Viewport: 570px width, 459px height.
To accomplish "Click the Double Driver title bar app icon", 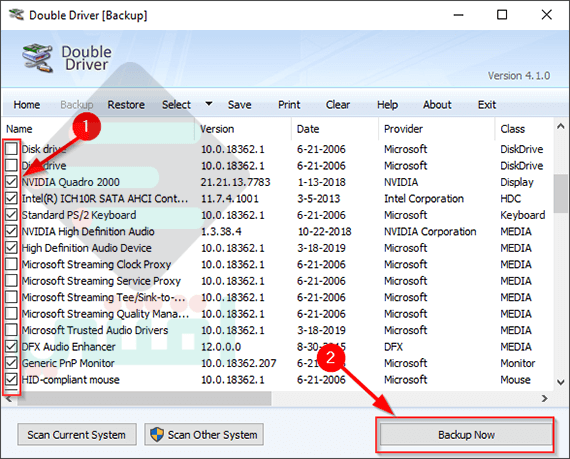I will pyautogui.click(x=16, y=15).
